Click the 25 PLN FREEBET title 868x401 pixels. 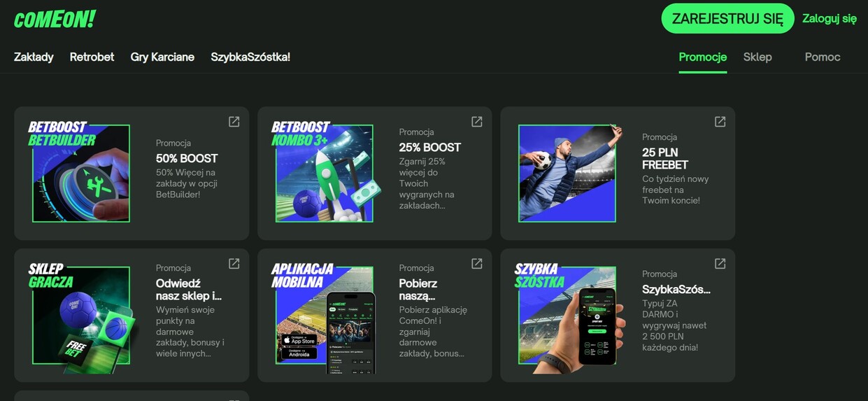click(665, 159)
